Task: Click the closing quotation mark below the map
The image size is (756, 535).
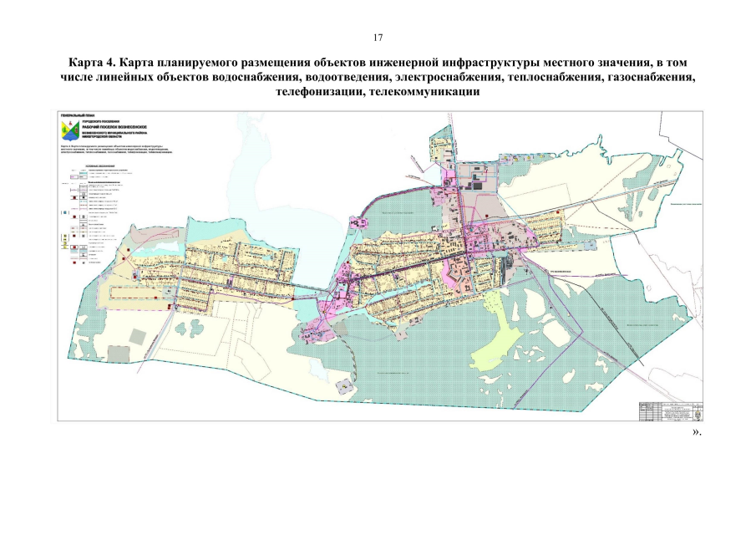Action: [696, 431]
